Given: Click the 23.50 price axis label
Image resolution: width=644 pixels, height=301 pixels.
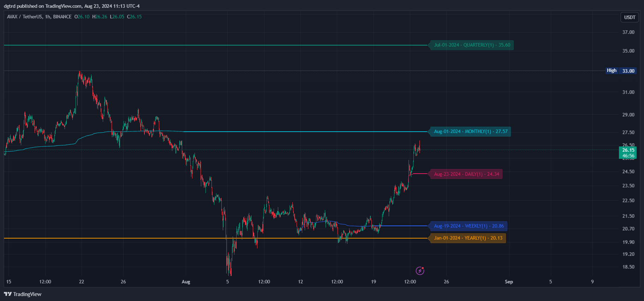Looking at the screenshot, I should [628, 186].
